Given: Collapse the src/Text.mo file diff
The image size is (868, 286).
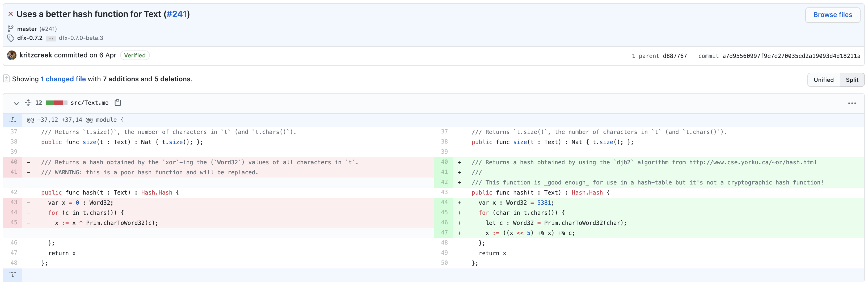Looking at the screenshot, I should (16, 103).
